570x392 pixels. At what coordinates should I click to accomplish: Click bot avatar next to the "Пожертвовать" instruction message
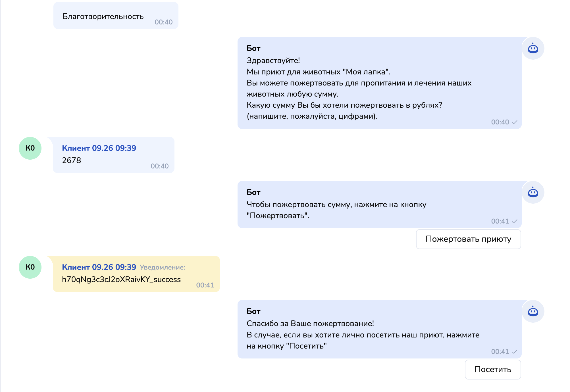(533, 193)
